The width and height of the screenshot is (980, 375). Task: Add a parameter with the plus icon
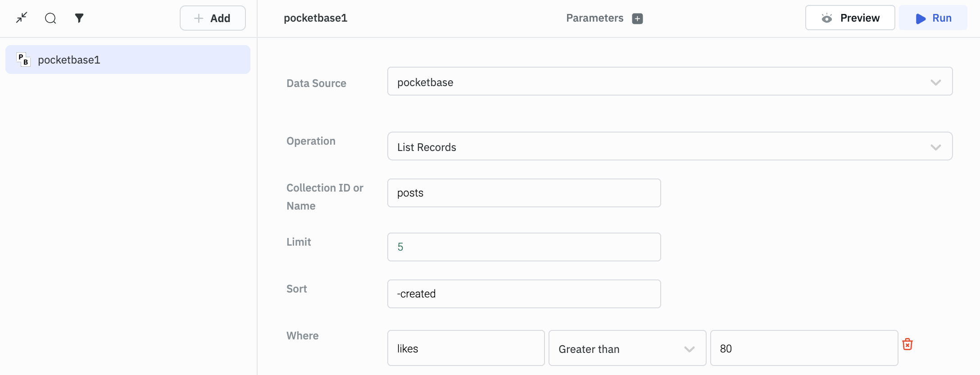click(x=637, y=18)
